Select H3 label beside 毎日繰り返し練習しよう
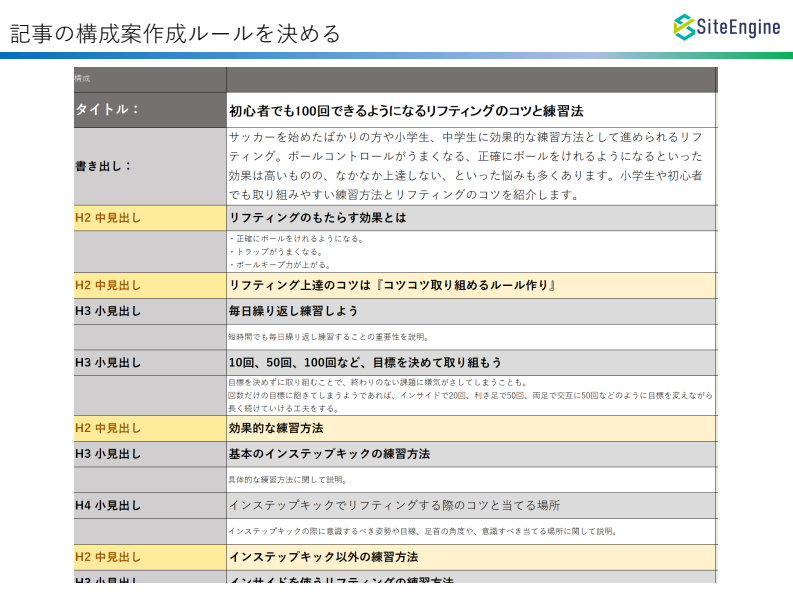This screenshot has height=593, width=793. 150,311
